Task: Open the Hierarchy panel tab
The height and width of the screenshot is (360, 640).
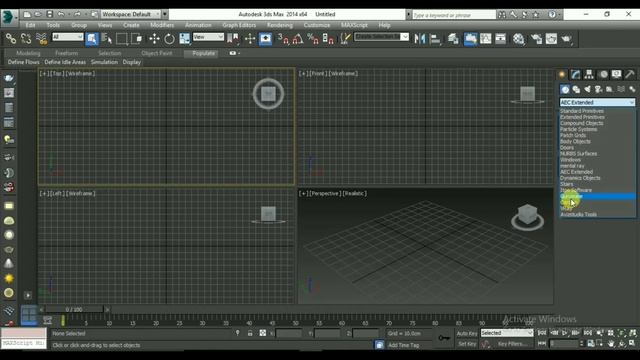Action: [589, 74]
